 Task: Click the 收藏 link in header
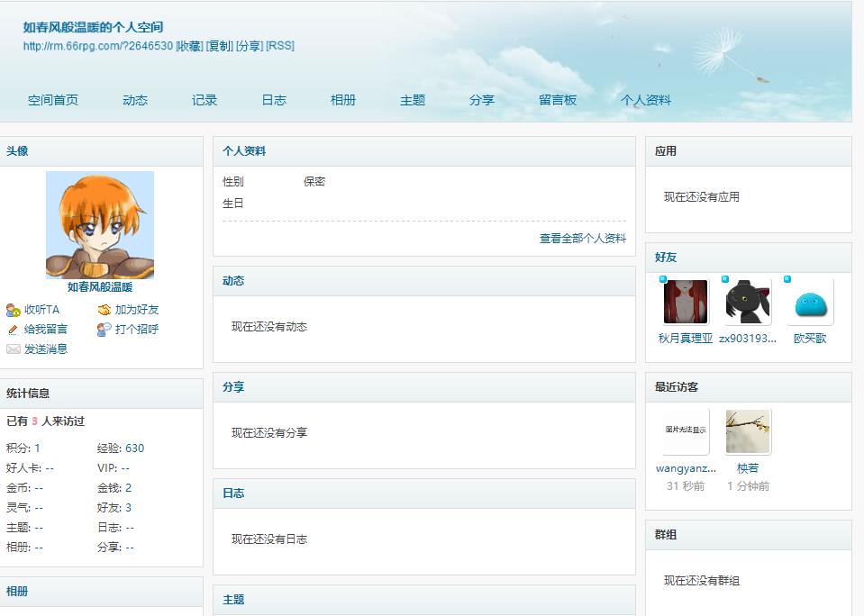pyautogui.click(x=189, y=46)
